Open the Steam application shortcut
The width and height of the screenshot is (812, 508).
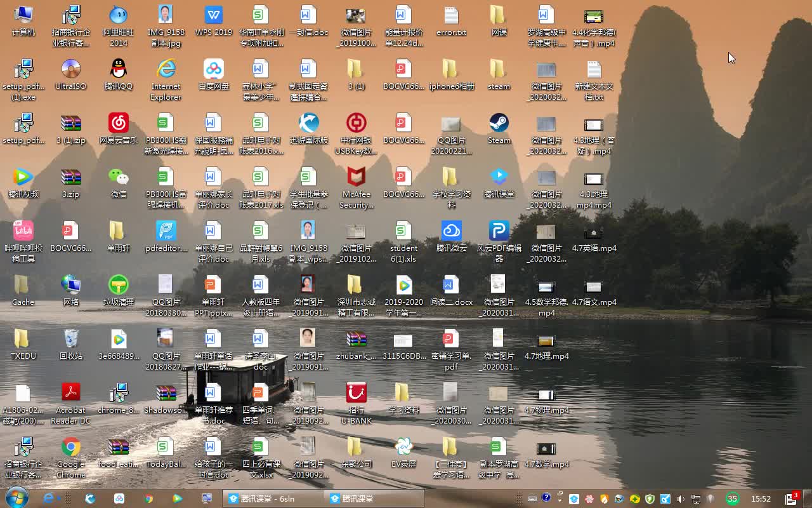pos(499,130)
